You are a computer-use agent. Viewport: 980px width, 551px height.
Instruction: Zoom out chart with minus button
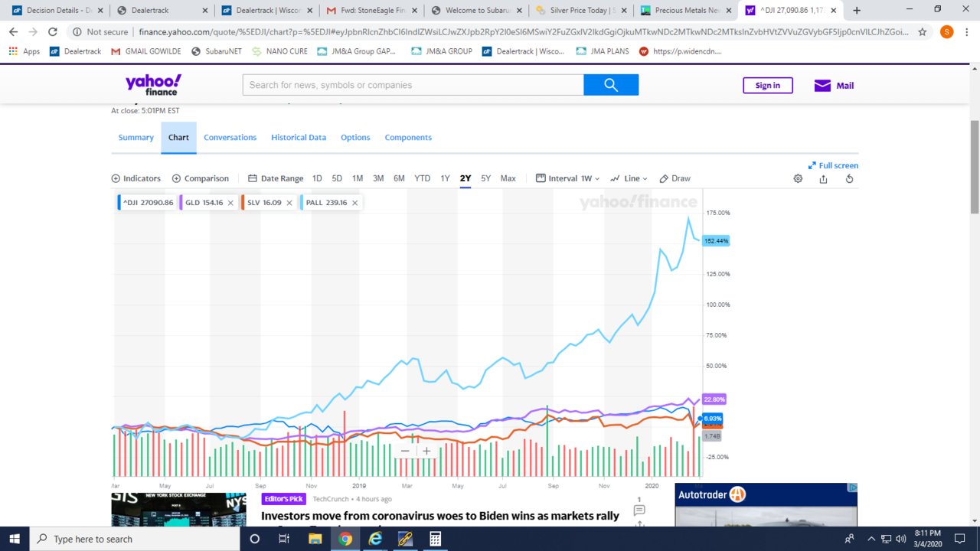(x=405, y=451)
